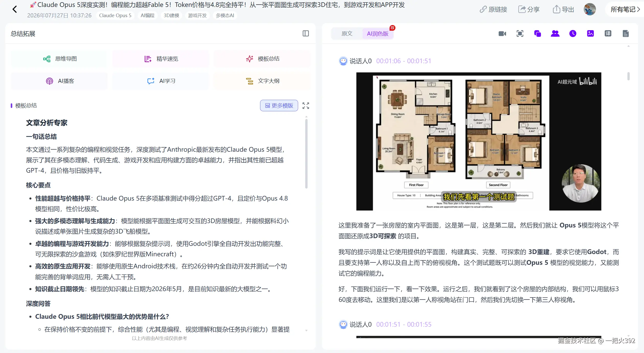Open 文字大纲 text outline

point(262,81)
